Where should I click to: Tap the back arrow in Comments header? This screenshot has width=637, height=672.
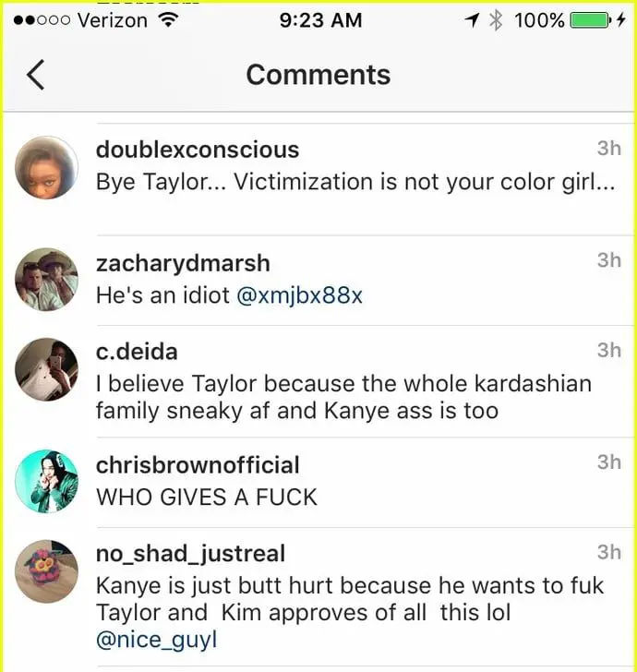click(36, 75)
